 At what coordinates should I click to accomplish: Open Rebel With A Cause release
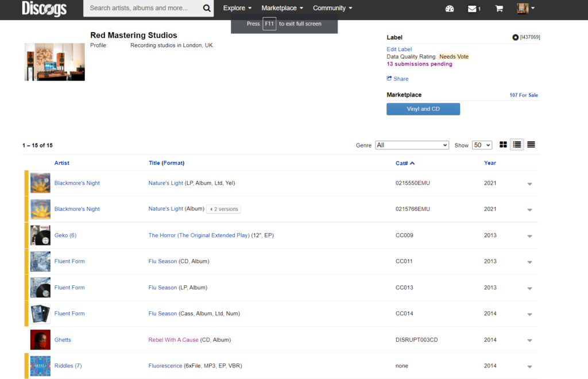tap(173, 339)
